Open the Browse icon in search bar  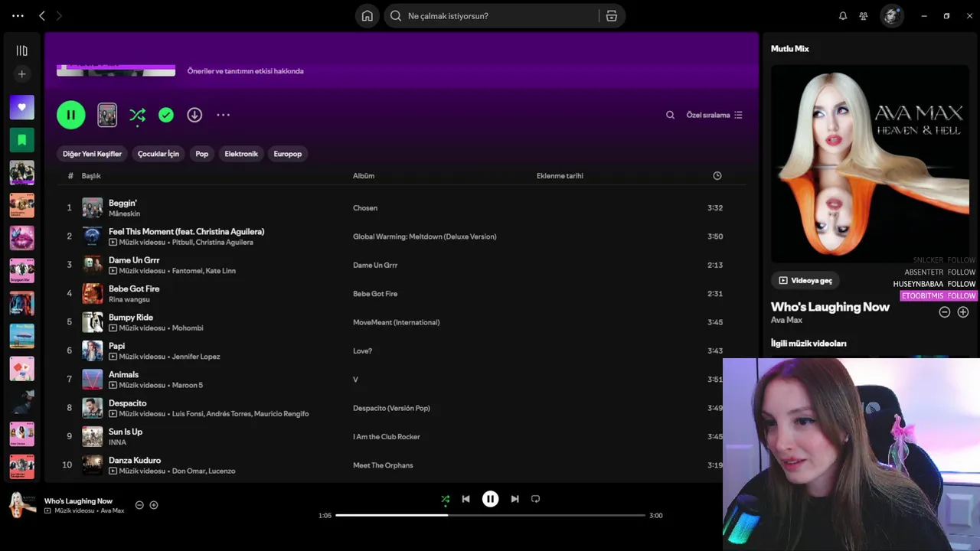click(x=611, y=16)
